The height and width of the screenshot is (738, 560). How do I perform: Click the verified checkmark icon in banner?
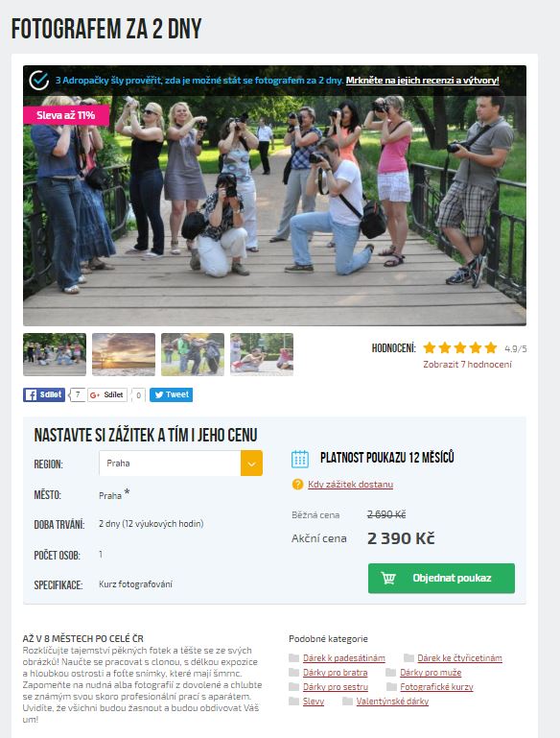coord(38,81)
